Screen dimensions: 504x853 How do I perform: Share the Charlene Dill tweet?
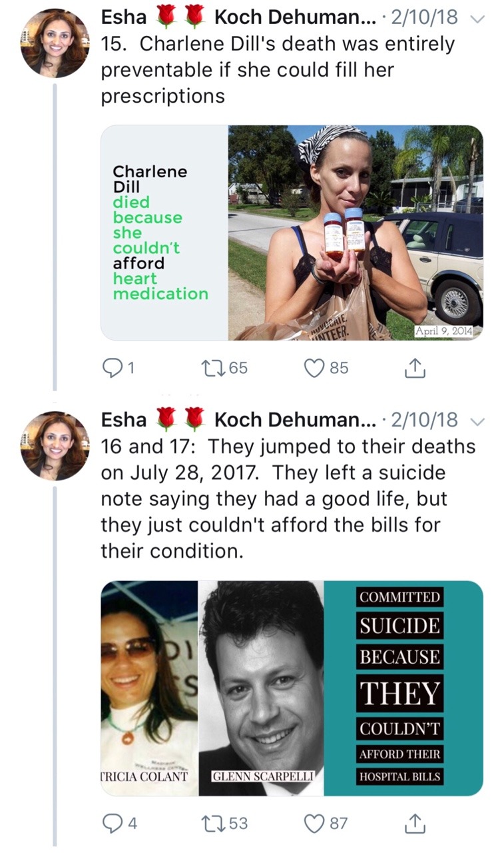[x=415, y=367]
